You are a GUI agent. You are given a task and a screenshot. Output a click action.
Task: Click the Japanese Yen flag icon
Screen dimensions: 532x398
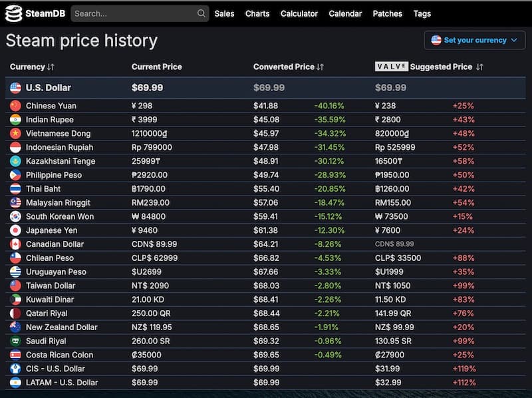click(15, 230)
